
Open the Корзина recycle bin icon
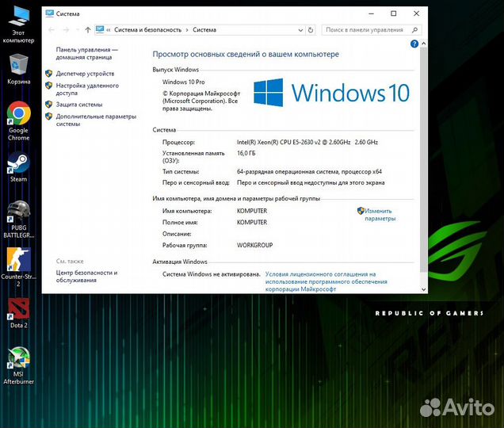[x=19, y=69]
